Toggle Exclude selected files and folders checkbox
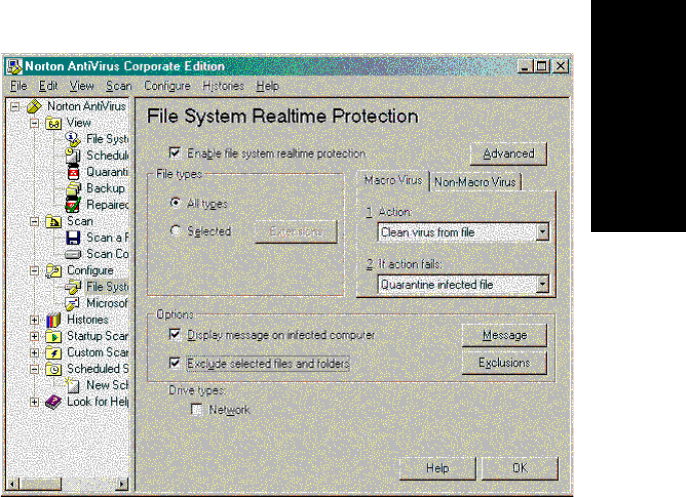The width and height of the screenshot is (686, 497). coord(175,363)
